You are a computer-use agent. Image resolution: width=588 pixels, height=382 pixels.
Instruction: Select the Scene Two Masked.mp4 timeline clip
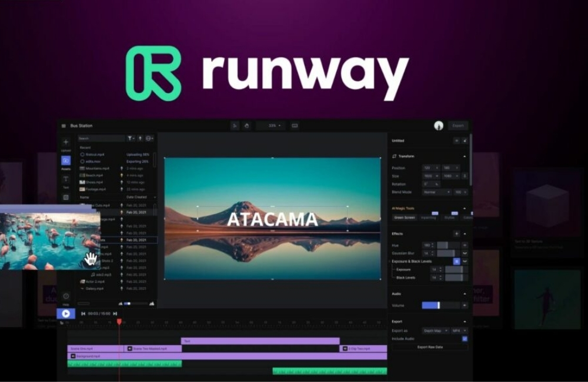pos(153,349)
